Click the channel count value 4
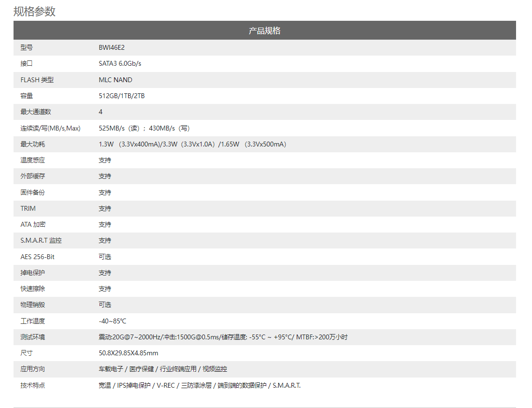This screenshot has width=532, height=408. 101,112
